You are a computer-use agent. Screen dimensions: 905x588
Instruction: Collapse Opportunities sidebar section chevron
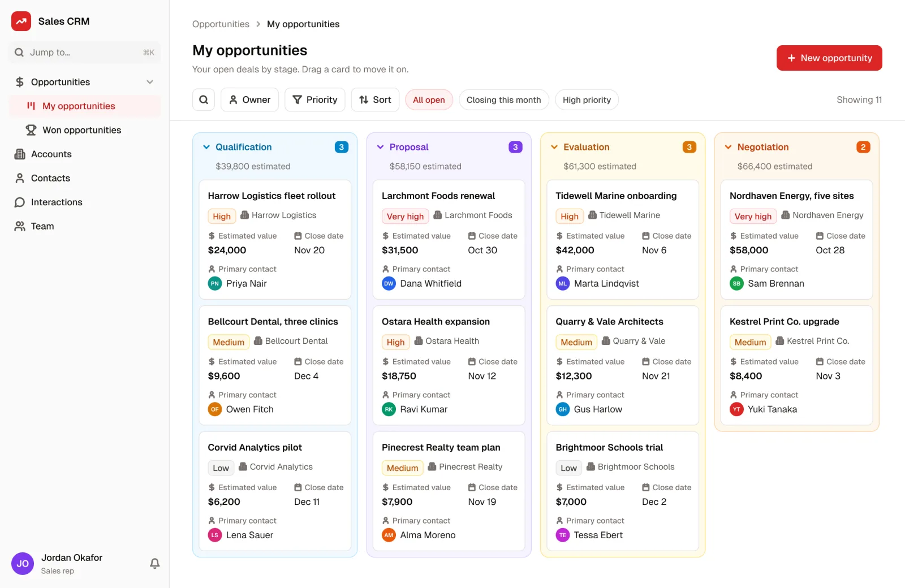point(150,82)
